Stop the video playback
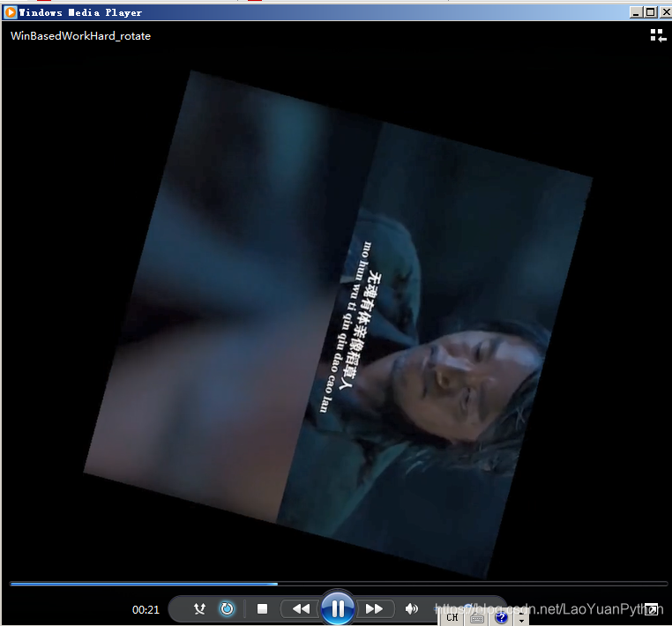672x626 pixels. click(262, 609)
